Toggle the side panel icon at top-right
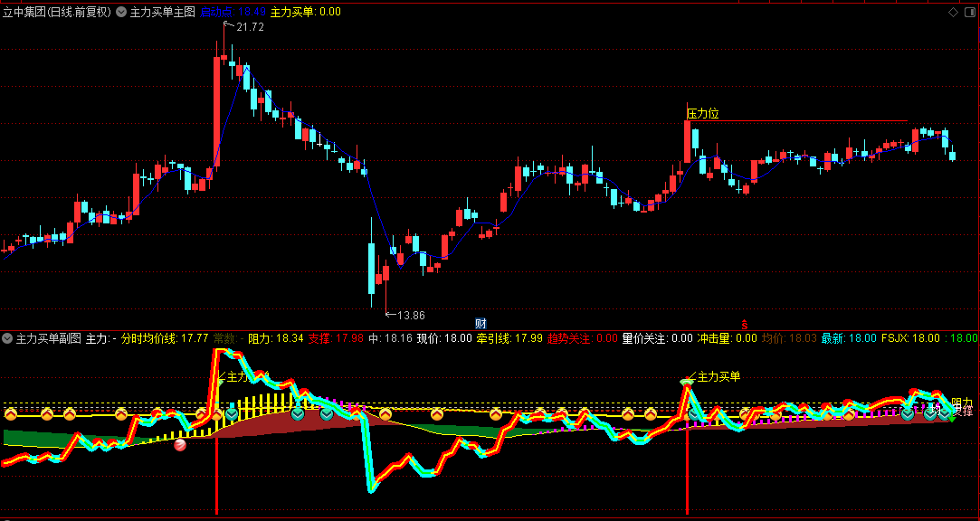The image size is (980, 521). (969, 12)
